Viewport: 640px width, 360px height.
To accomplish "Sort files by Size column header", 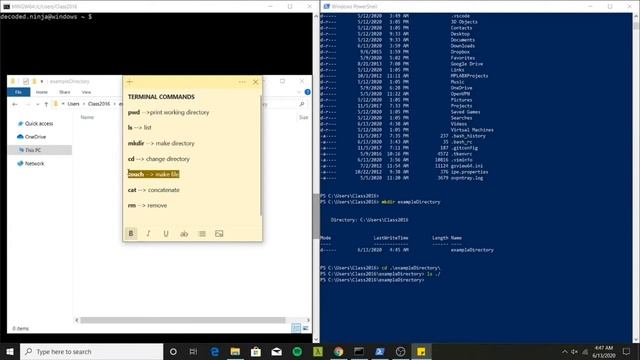I will pyautogui.click(x=304, y=118).
